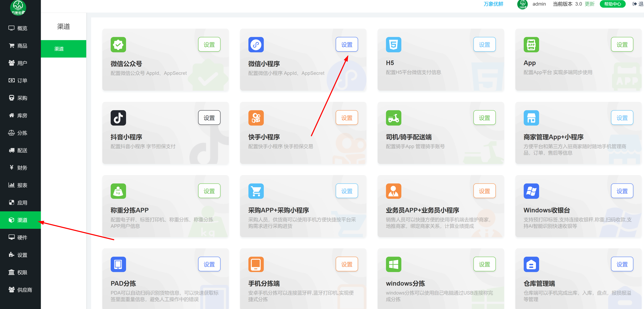Click the PAD分拣 tablet icon
The image size is (644, 309).
[118, 264]
